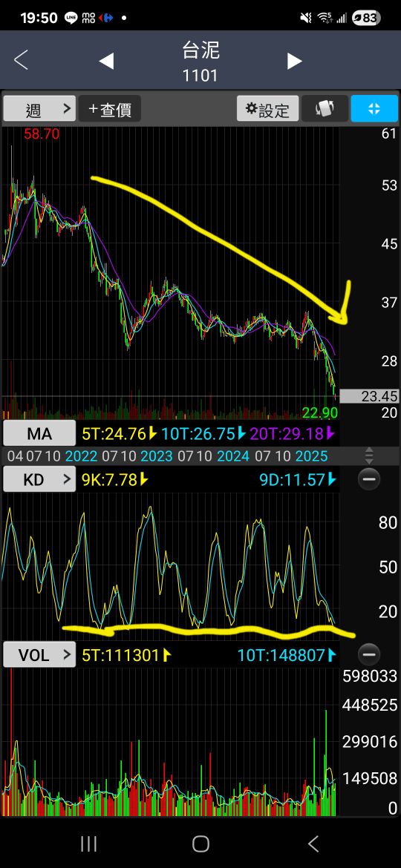Tap the 2023 date marker on timeline
Screen dimensions: 401x868
pos(157,456)
